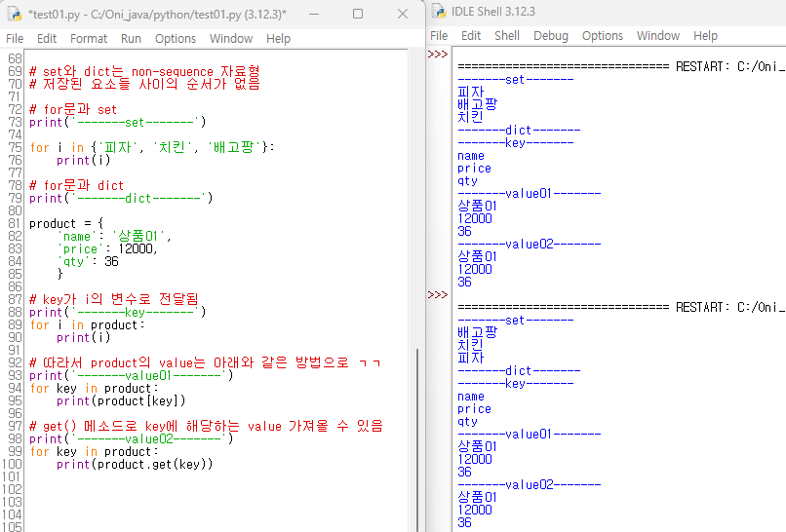This screenshot has height=532, width=786.
Task: Click Python icon in IDLE Shell title bar
Action: [x=439, y=11]
